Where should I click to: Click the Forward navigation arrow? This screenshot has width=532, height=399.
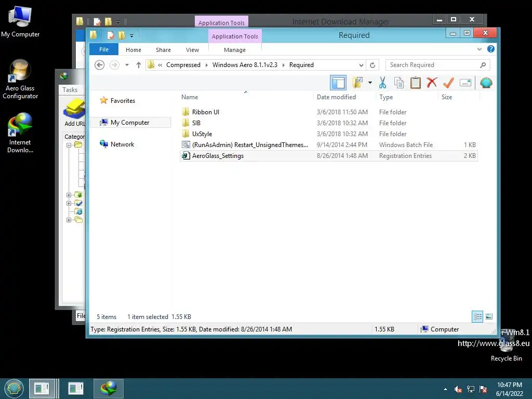[114, 65]
